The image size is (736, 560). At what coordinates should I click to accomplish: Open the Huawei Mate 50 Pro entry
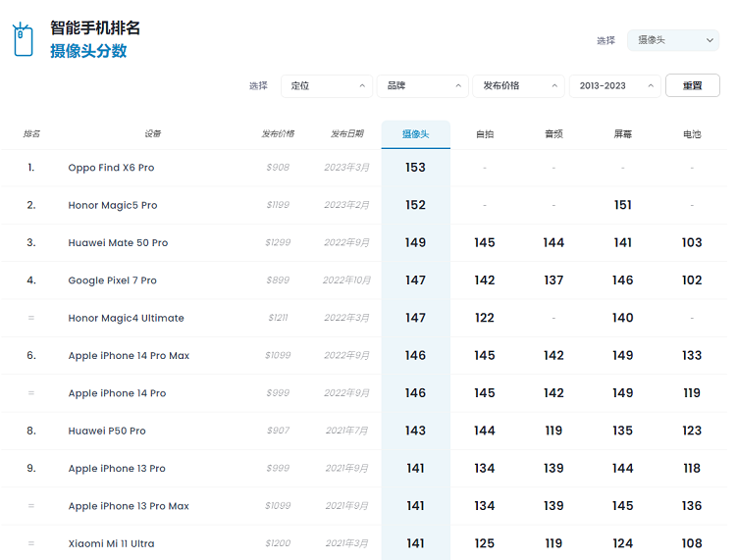118,243
